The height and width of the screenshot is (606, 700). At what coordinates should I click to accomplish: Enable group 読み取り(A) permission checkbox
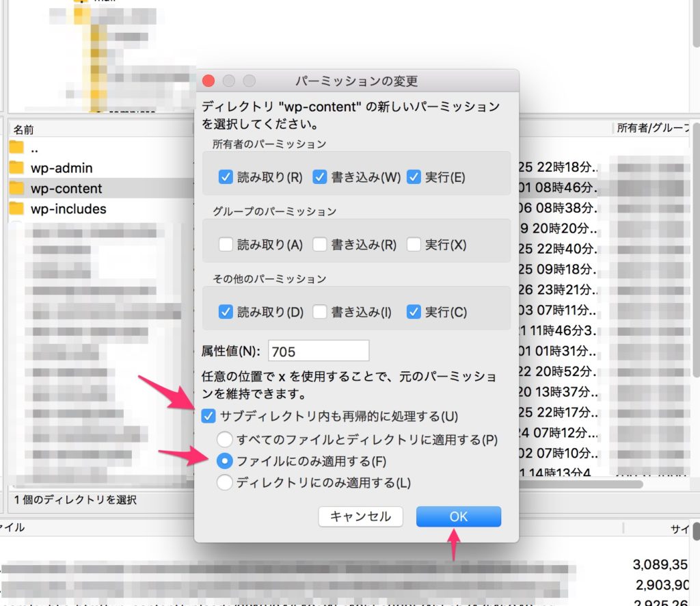click(x=226, y=244)
